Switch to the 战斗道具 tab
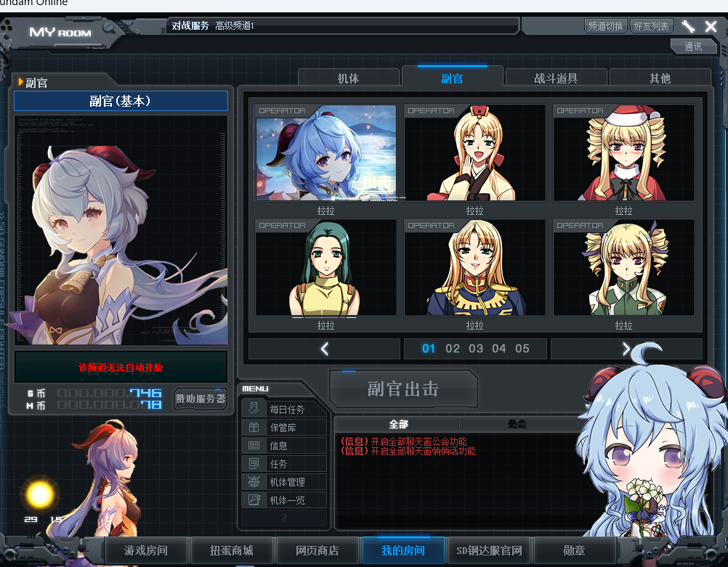 [556, 78]
